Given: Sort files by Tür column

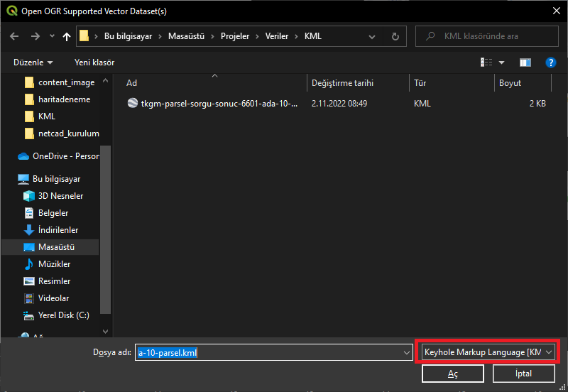Looking at the screenshot, I should coord(452,83).
